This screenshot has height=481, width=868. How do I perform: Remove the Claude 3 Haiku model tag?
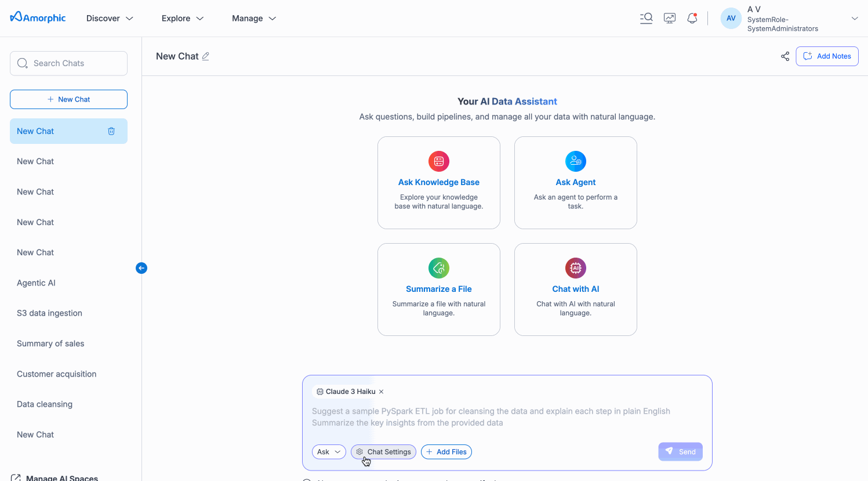click(382, 392)
